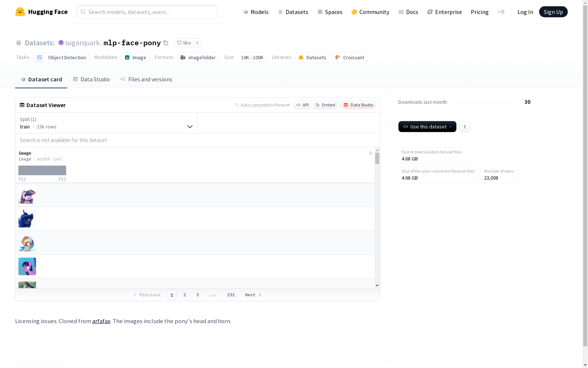Viewport: 588px width, 368px height.
Task: Open Data Studio from viewer header
Action: pos(358,105)
